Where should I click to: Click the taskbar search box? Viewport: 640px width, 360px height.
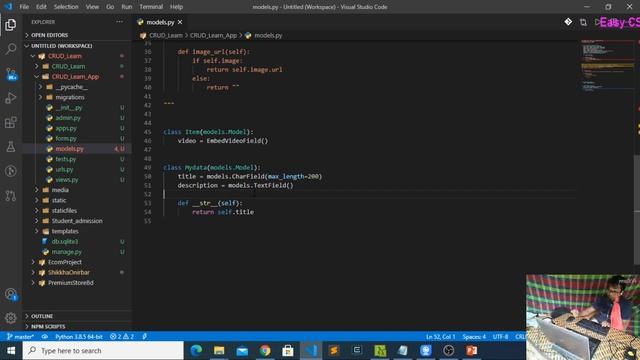click(x=103, y=351)
